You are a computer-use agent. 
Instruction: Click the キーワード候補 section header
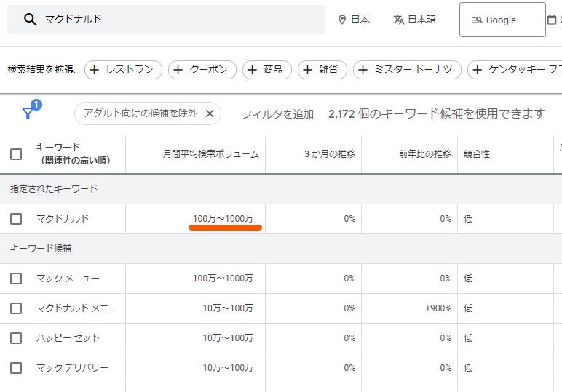point(41,249)
